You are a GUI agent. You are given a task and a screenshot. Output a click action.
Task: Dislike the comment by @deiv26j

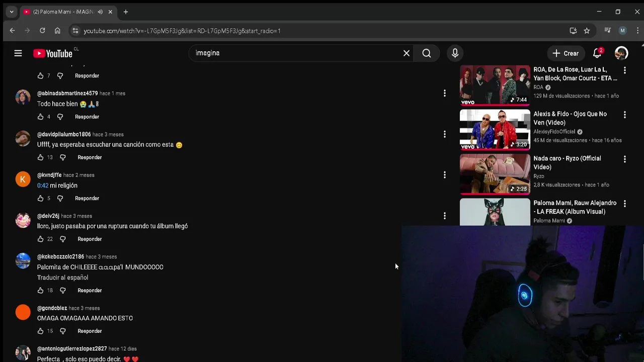[x=62, y=239]
